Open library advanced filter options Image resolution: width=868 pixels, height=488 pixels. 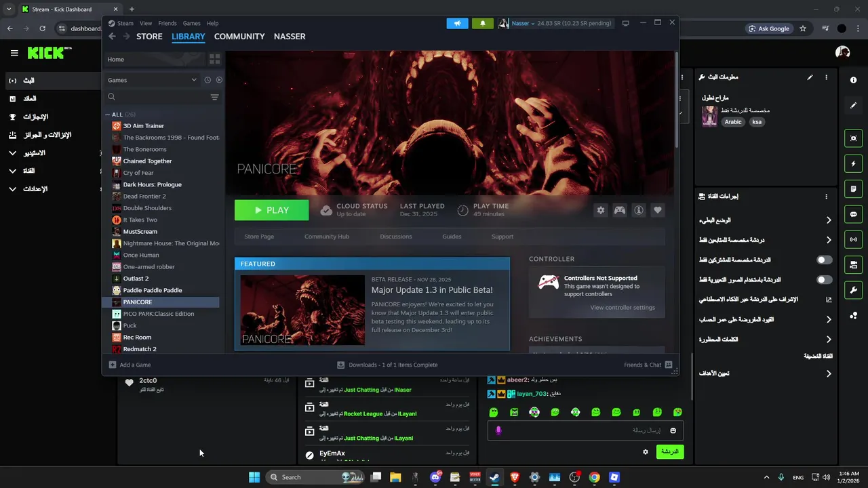click(214, 97)
